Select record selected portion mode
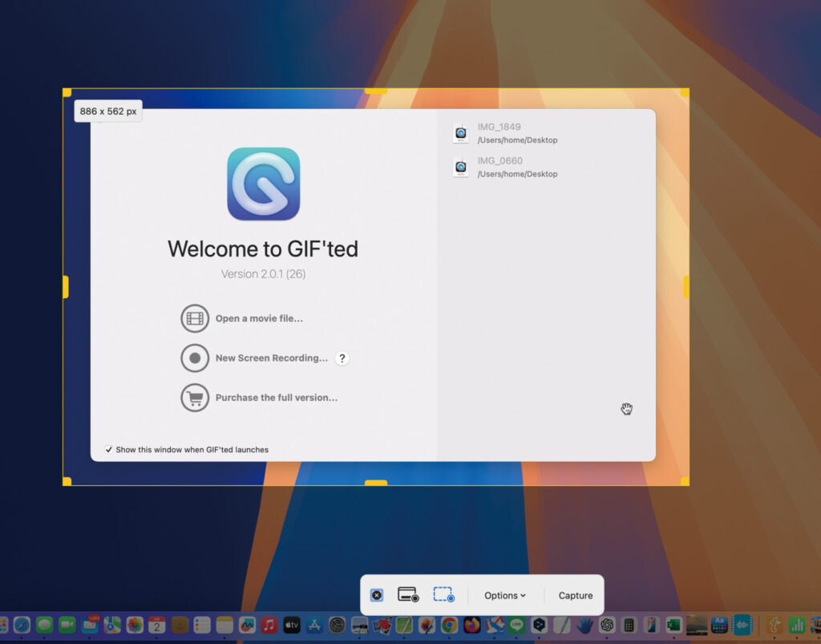This screenshot has height=644, width=821. pyautogui.click(x=443, y=595)
